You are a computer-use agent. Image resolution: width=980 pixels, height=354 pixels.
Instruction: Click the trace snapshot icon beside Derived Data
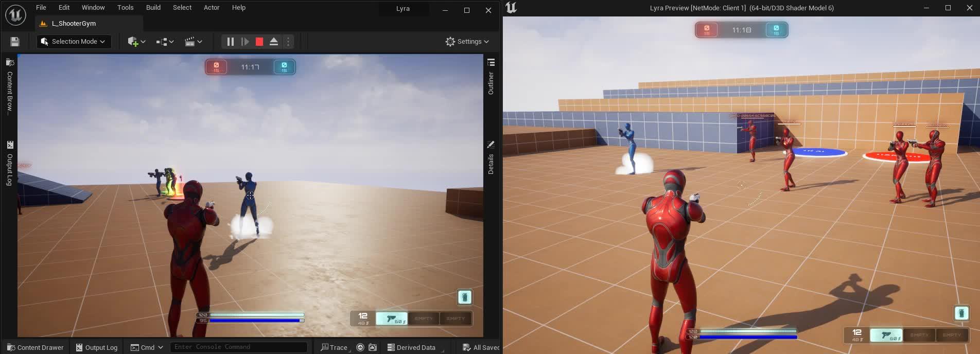(x=373, y=347)
